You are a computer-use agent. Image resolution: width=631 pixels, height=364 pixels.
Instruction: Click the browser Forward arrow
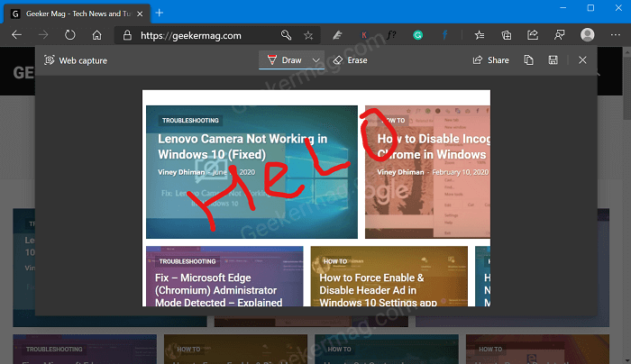pos(43,35)
